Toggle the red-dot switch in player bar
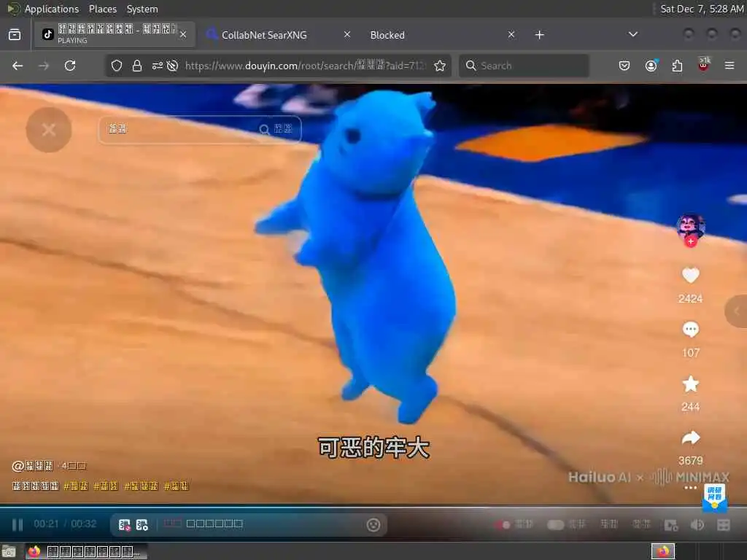This screenshot has width=747, height=560. [x=503, y=525]
